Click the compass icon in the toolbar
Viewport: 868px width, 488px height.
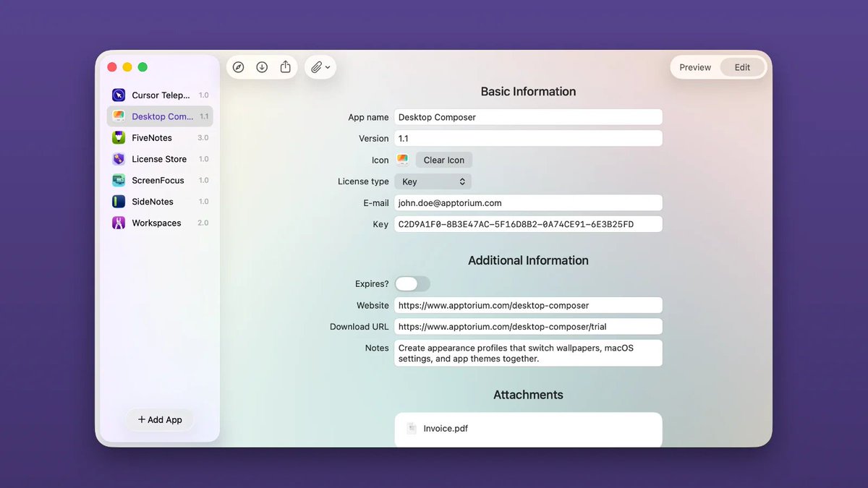(238, 67)
